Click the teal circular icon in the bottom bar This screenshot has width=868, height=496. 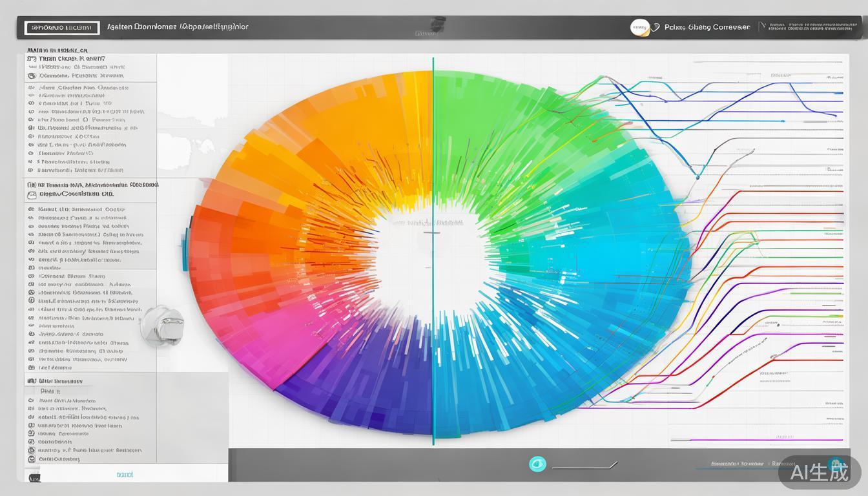[537, 464]
